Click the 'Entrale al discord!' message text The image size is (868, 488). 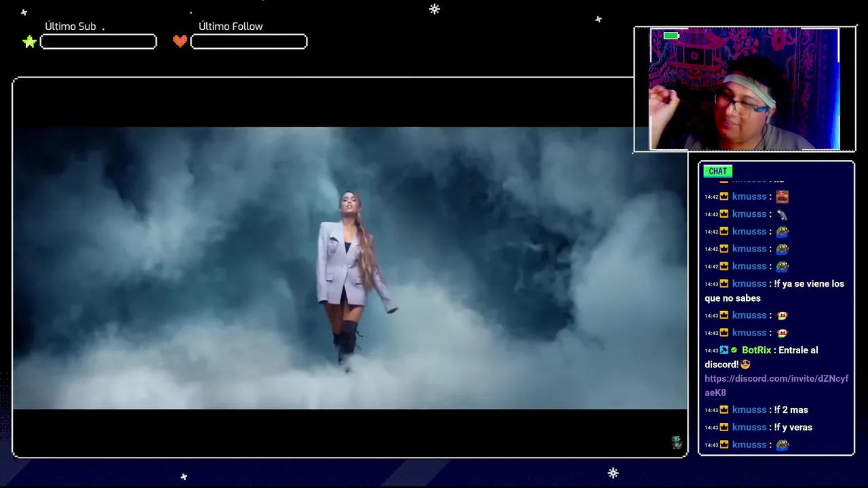tap(762, 357)
